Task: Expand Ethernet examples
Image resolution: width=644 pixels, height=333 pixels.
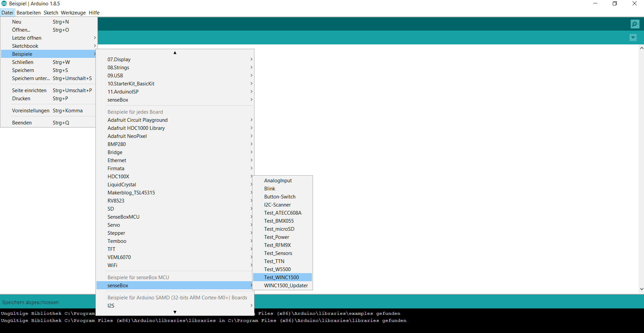Action: tap(175, 160)
